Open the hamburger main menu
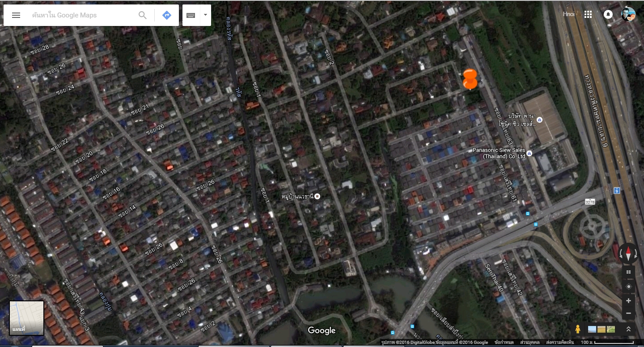This screenshot has width=644, height=347. [16, 15]
